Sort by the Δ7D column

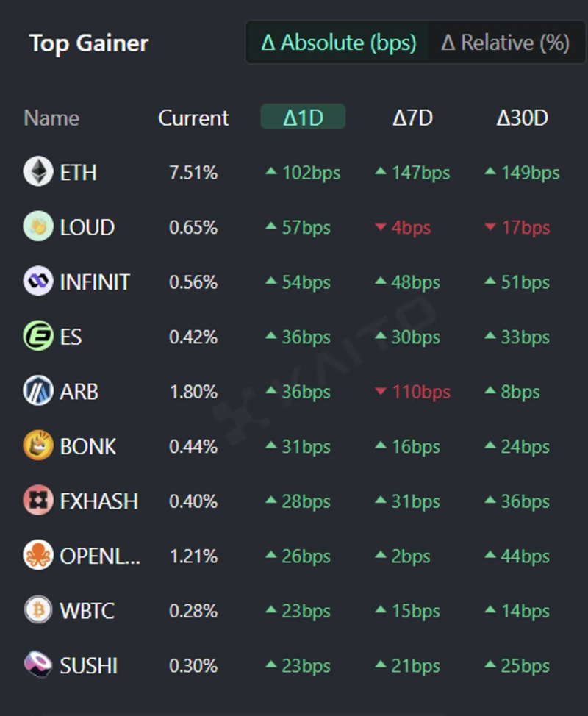point(412,118)
